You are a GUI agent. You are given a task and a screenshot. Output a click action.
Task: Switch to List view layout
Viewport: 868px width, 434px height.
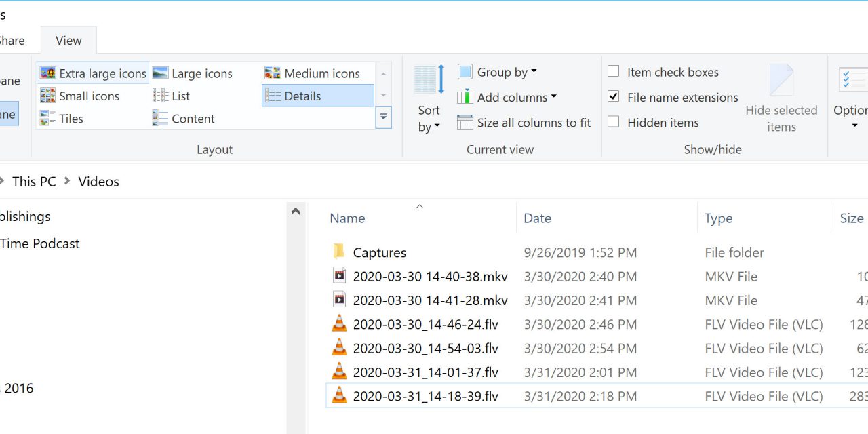coord(172,96)
